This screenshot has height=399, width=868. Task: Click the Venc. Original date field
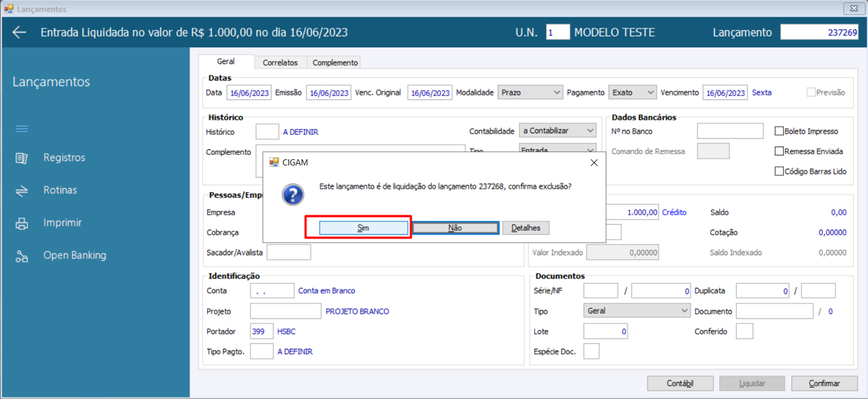coord(430,93)
